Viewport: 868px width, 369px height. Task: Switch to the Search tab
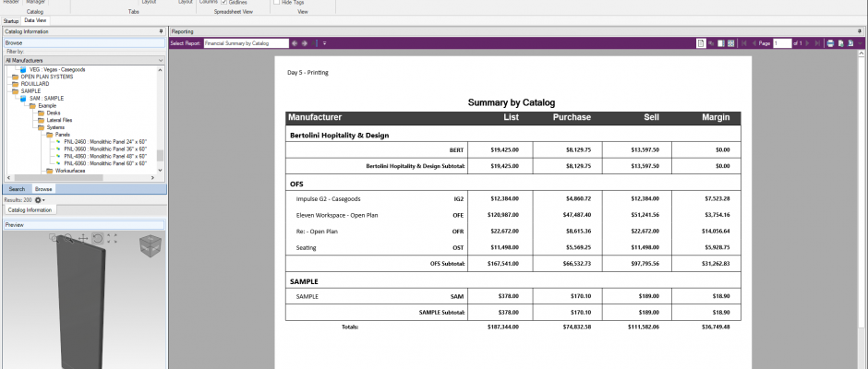[18, 189]
